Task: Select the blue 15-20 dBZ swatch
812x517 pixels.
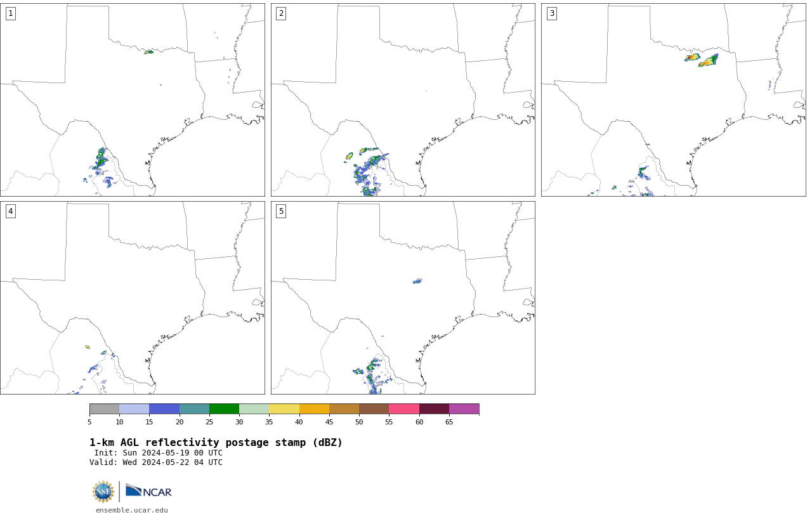Action: coord(164,409)
